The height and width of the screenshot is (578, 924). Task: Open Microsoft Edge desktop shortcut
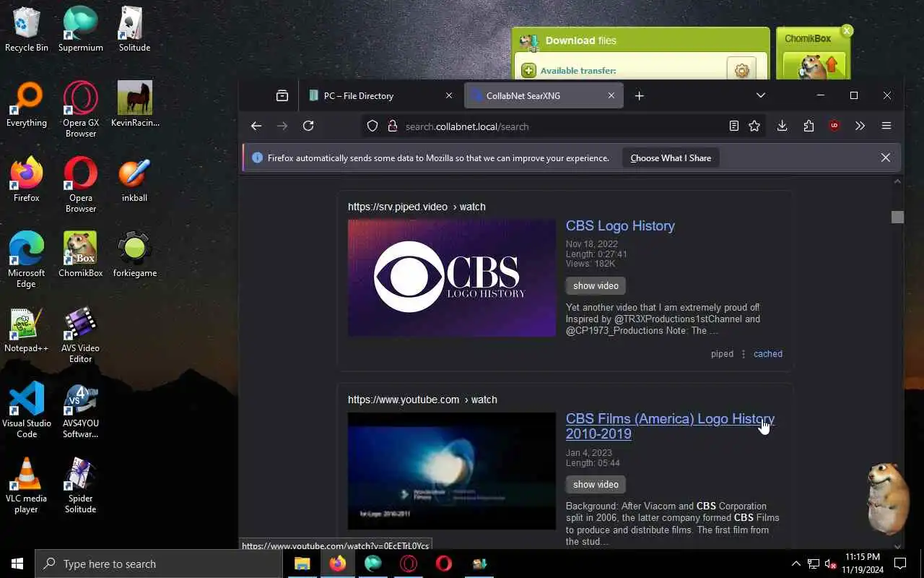[27, 259]
